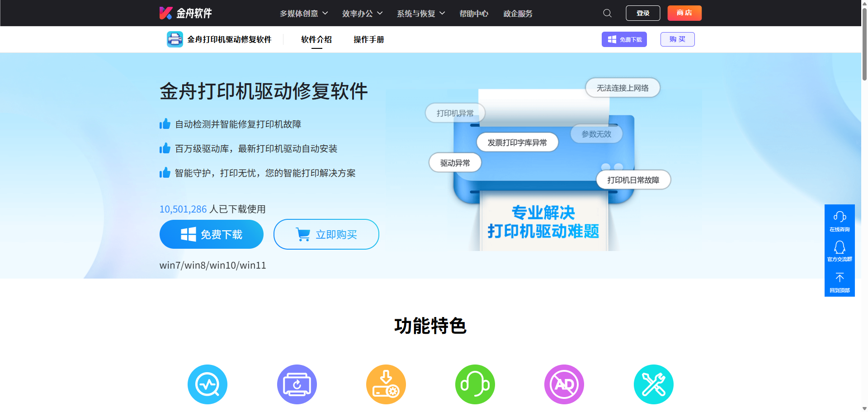The height and width of the screenshot is (412, 868).
Task: Click the printer icon beside 金舟打印机驱动修复软件
Action: 175,39
